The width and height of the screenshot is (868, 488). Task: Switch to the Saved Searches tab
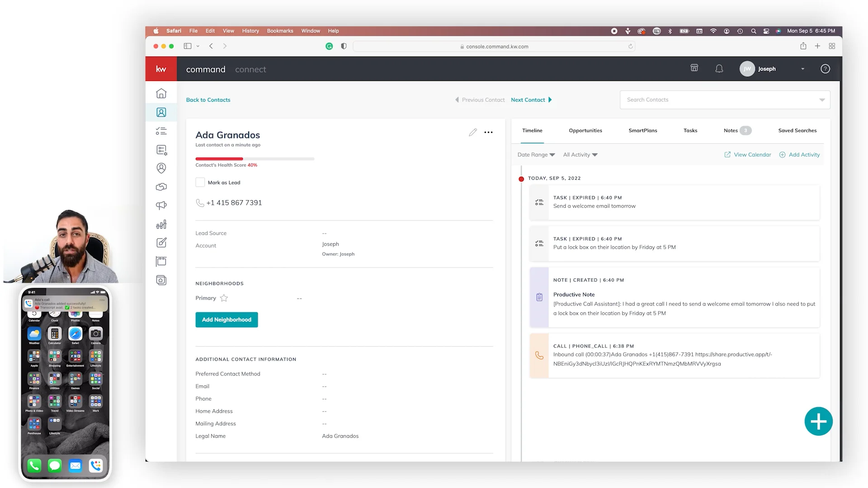click(x=797, y=131)
